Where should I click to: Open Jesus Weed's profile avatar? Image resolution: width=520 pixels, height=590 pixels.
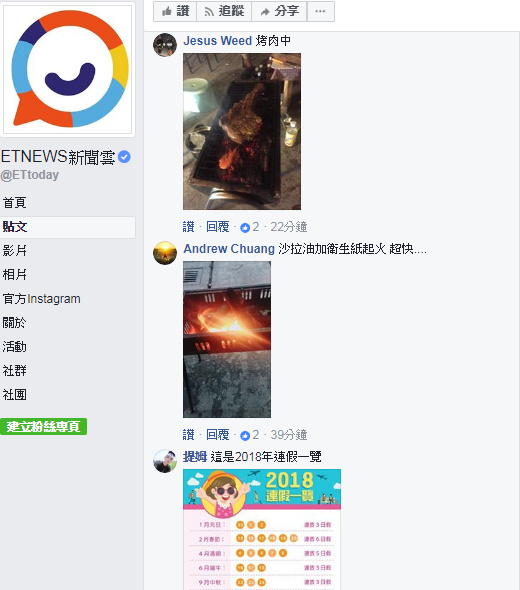point(165,45)
